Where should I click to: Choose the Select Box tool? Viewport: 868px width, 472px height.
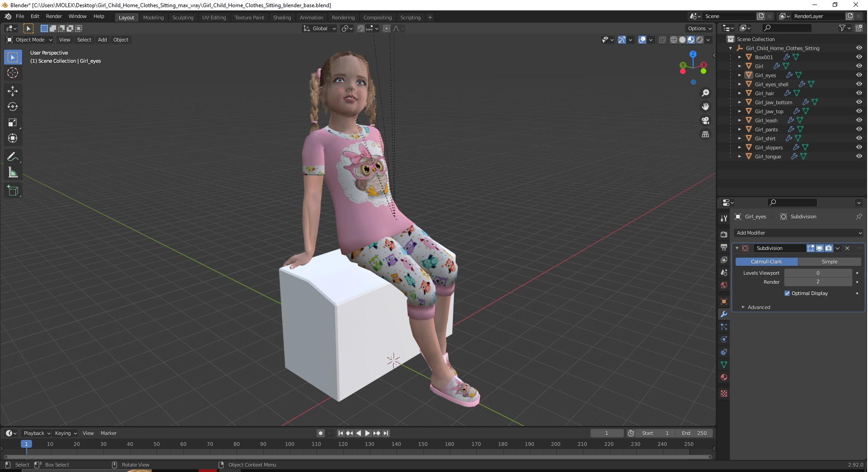pyautogui.click(x=13, y=57)
